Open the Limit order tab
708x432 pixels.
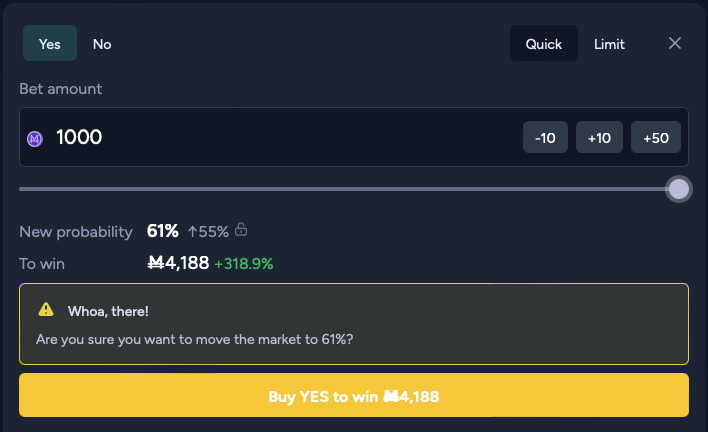[x=609, y=44]
